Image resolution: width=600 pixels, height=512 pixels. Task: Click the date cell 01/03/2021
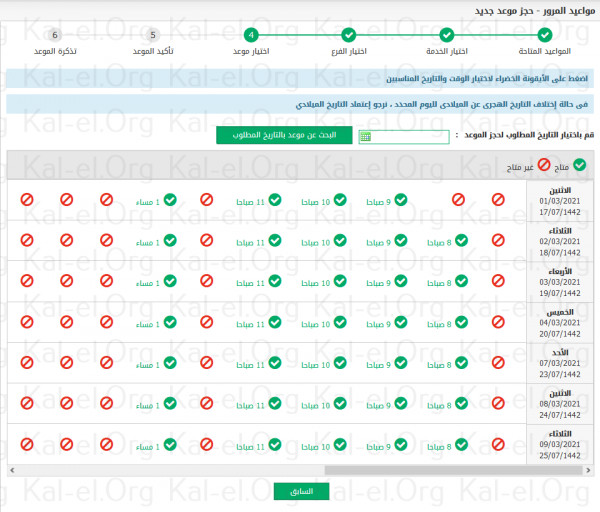point(560,201)
